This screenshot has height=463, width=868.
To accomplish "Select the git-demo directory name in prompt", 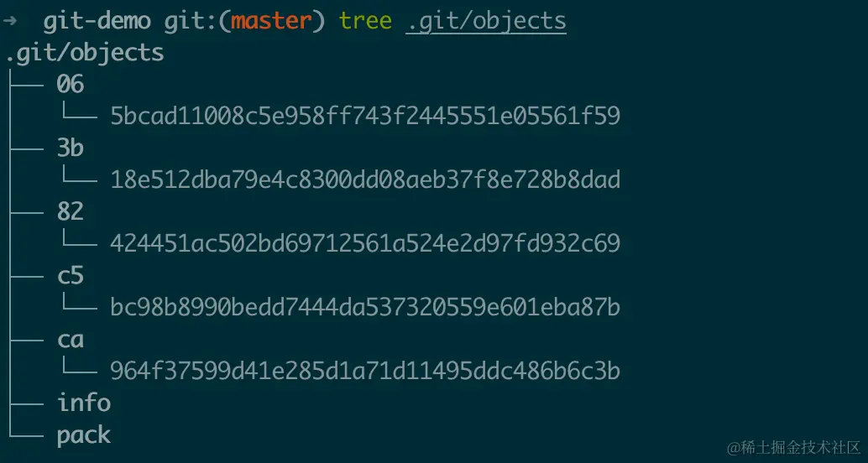I will tap(97, 22).
